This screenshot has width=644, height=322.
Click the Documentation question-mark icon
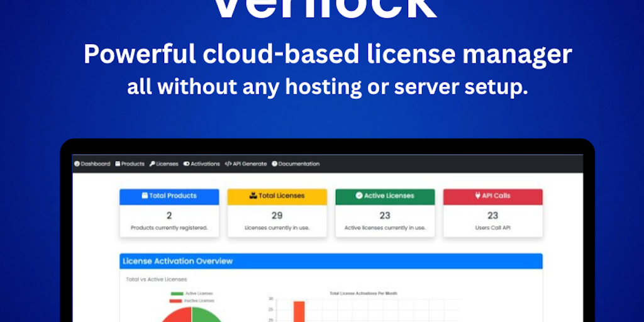(274, 164)
